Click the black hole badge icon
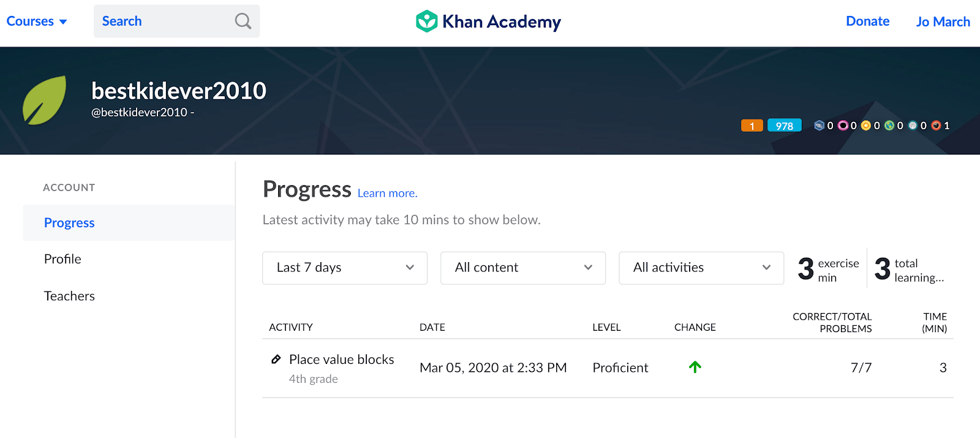The height and width of the screenshot is (438, 980). click(x=843, y=126)
